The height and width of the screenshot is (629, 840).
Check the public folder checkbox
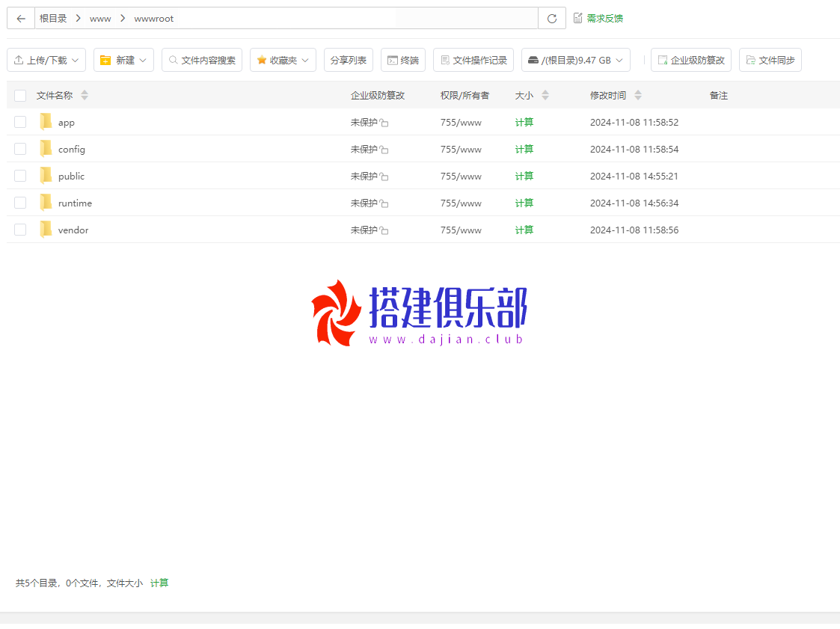pyautogui.click(x=20, y=176)
